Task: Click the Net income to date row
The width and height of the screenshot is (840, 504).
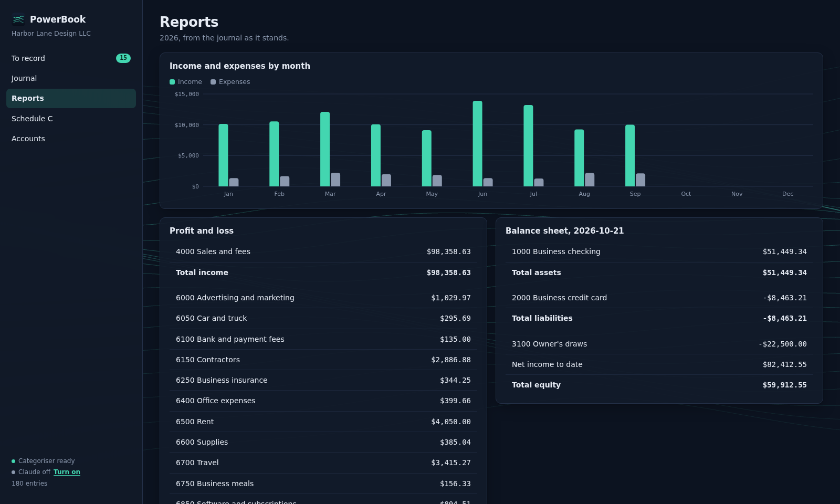Action: [x=659, y=364]
